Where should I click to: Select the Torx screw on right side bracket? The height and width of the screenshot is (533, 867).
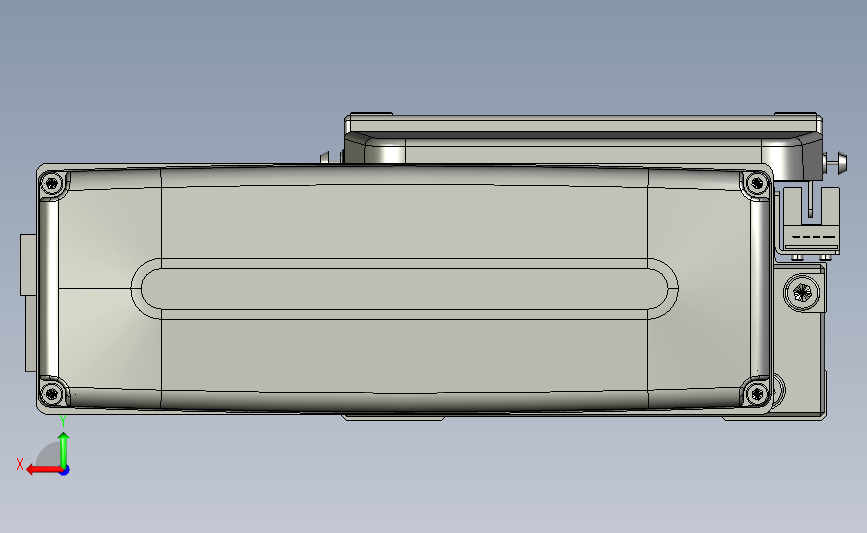click(x=801, y=292)
